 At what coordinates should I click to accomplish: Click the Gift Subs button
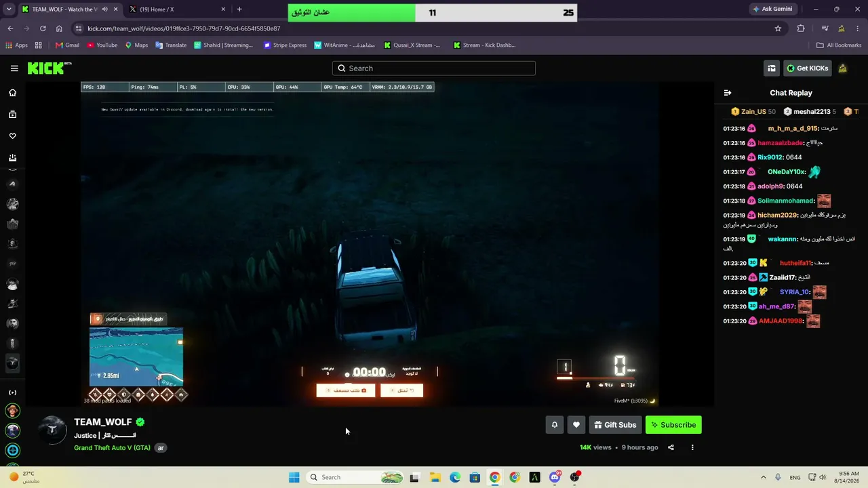(x=615, y=425)
